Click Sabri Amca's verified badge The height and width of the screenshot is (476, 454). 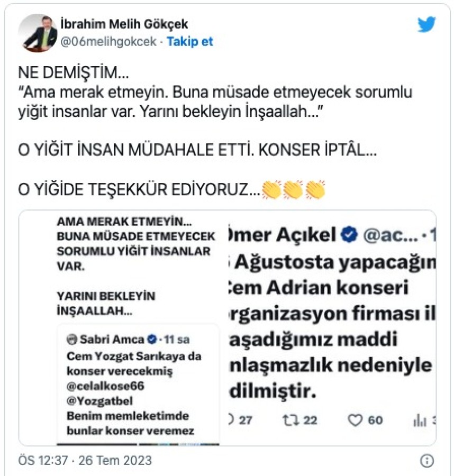tap(152, 339)
